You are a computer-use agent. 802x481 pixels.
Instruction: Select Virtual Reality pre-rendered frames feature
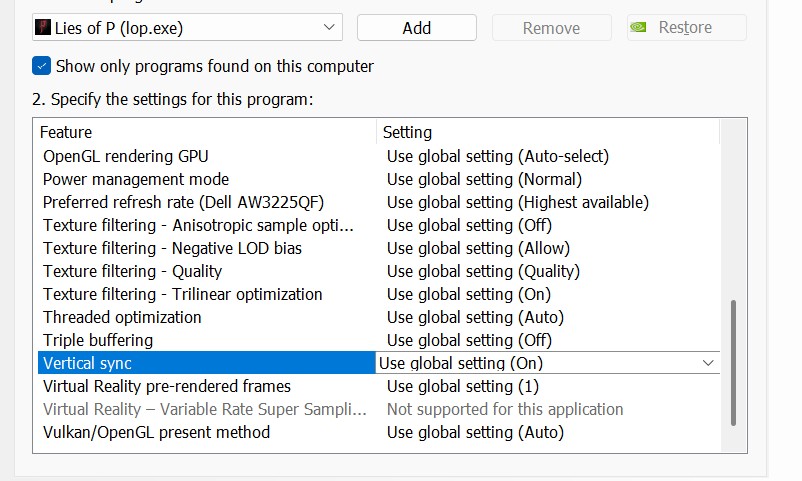coord(167,386)
